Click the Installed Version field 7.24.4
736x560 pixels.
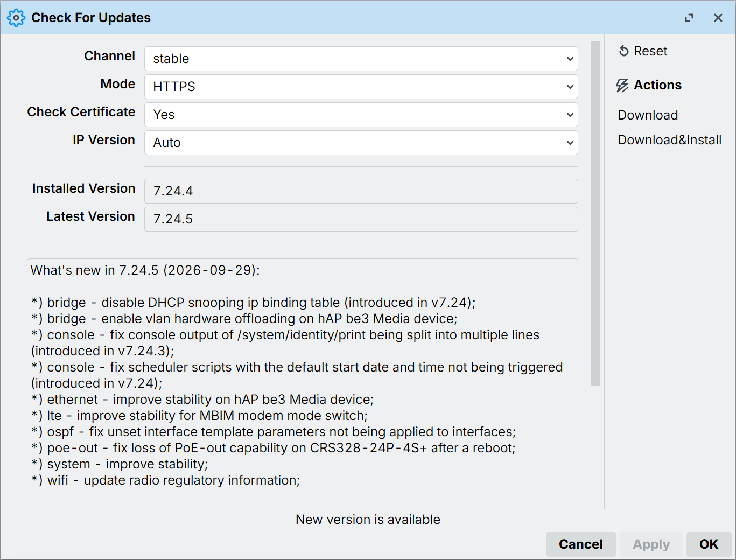tap(361, 191)
